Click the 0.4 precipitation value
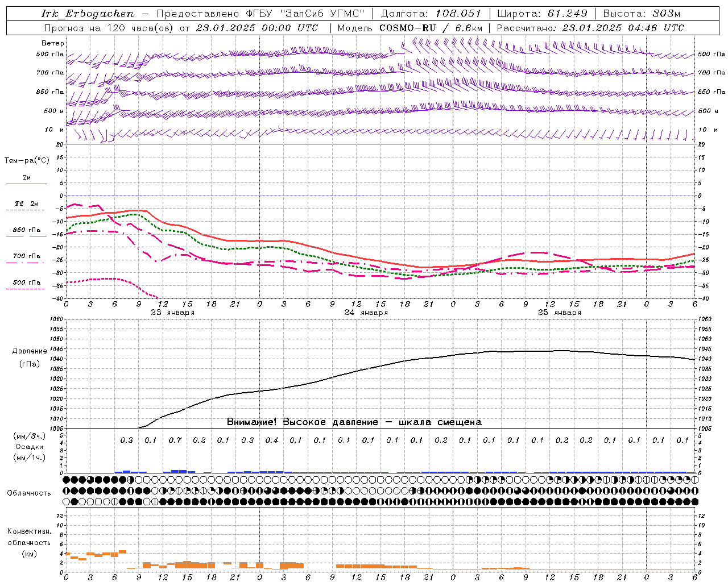Image resolution: width=728 pixels, height=582 pixels. click(272, 440)
